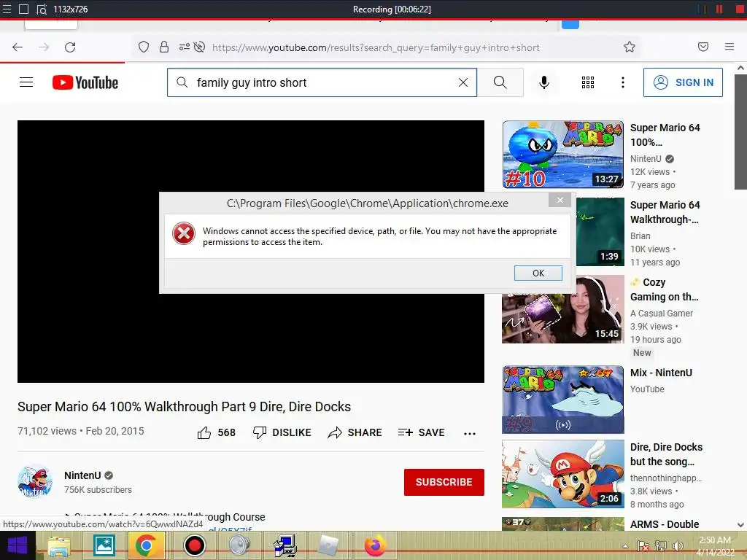
Task: Click the DISLIKE thumbs down button
Action: tap(282, 432)
